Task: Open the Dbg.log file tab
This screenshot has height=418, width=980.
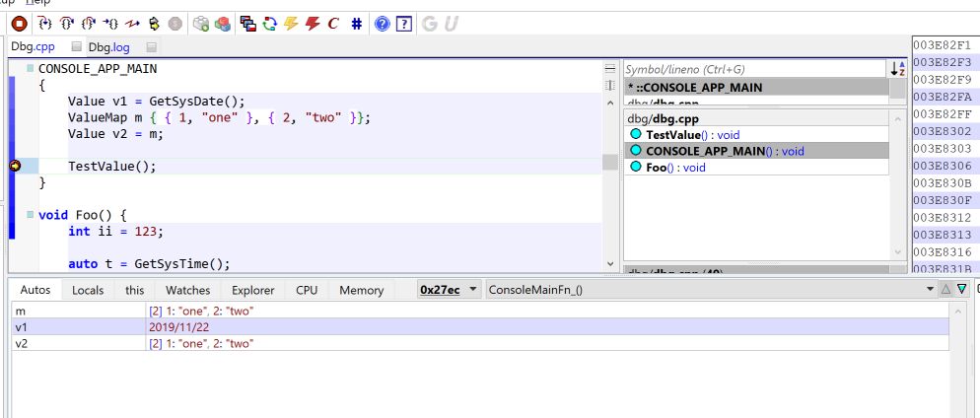Action: [x=108, y=47]
